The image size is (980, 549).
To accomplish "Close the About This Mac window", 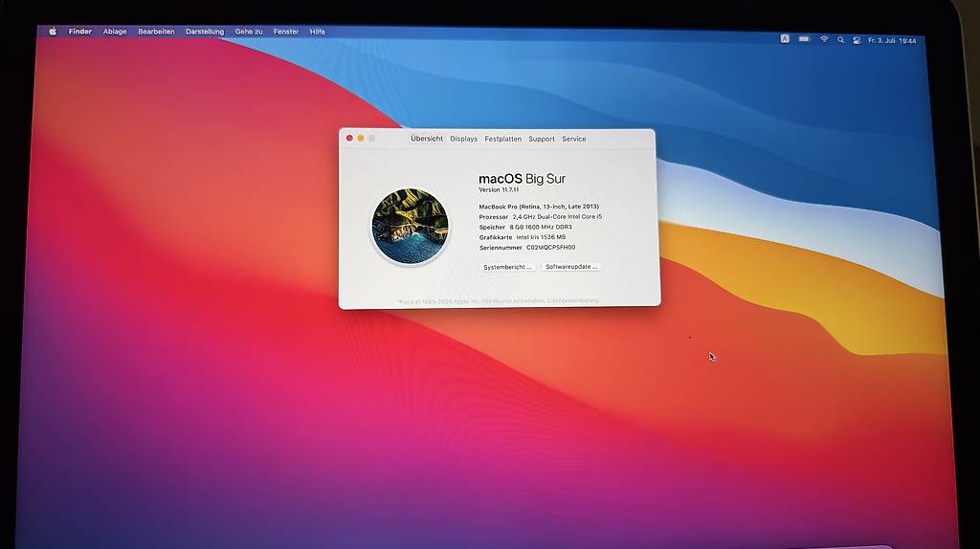I will pyautogui.click(x=349, y=138).
